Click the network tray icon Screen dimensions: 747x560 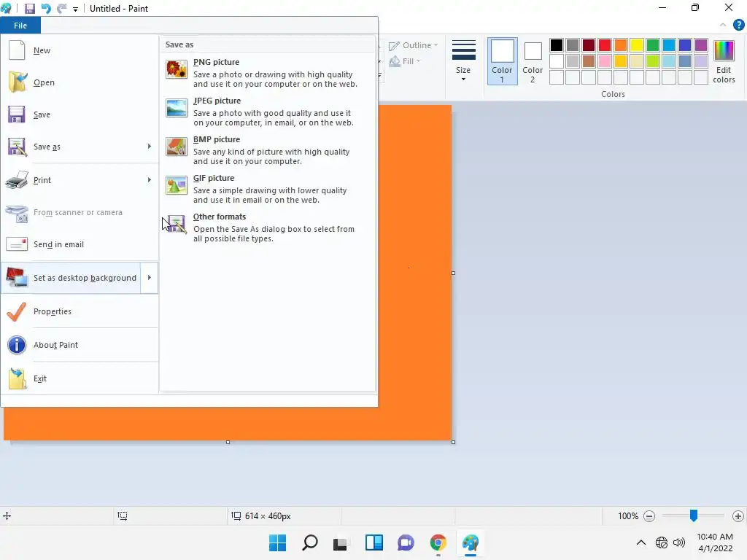click(661, 542)
